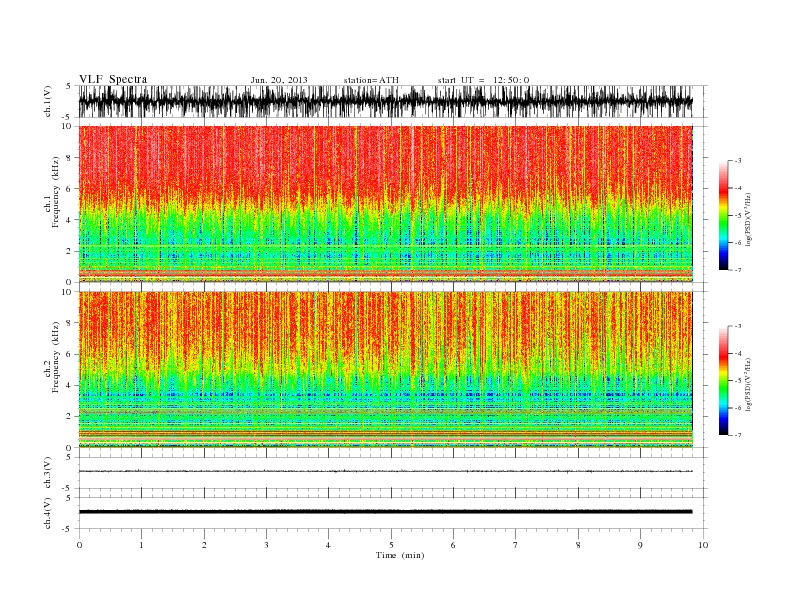This screenshot has height=612, width=792.
Task: Click the "10" tick on the Time axis
Action: (703, 545)
